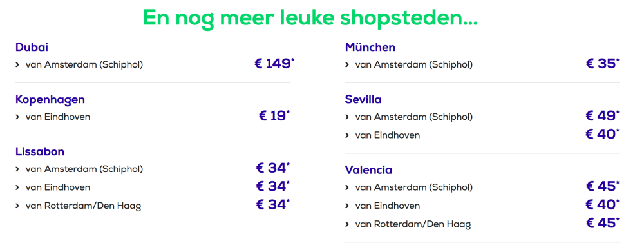Click chevron next to Sevilla van Eindhoven

tap(348, 135)
